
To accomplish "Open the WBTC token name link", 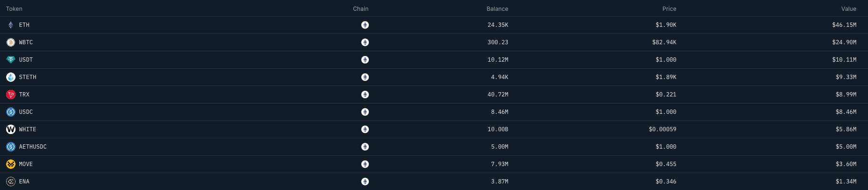I will click(26, 42).
